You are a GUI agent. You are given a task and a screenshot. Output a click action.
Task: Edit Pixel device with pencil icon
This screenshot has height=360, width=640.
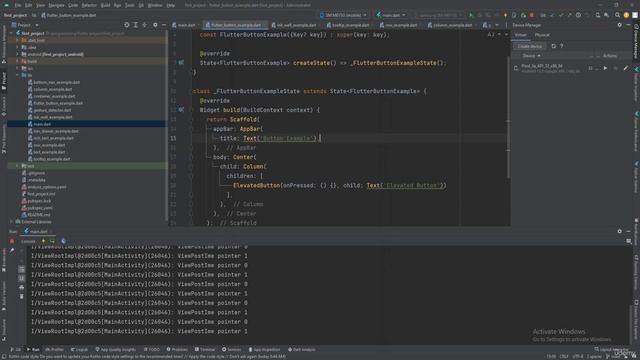tap(626, 68)
